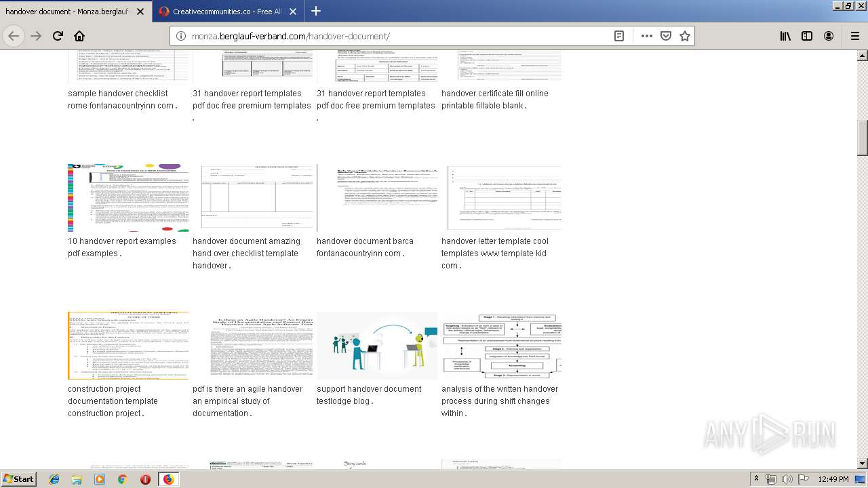Click volume speaker tray icon

point(787,479)
